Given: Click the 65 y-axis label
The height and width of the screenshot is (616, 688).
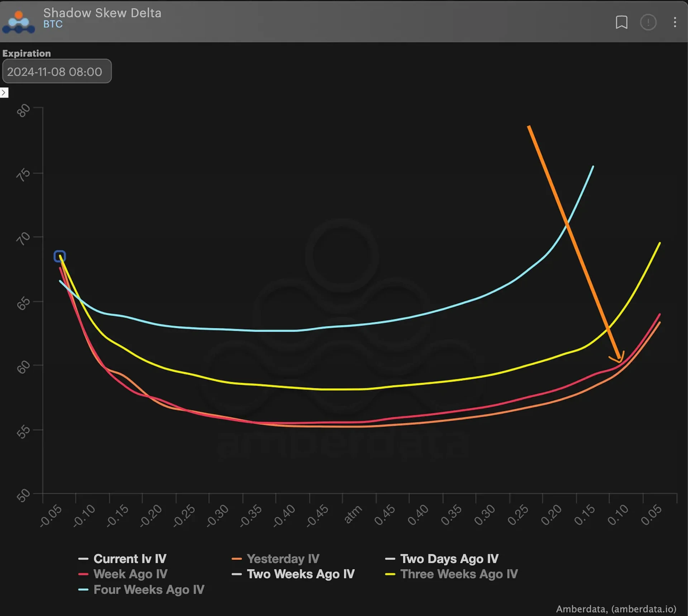Looking at the screenshot, I should tap(24, 304).
